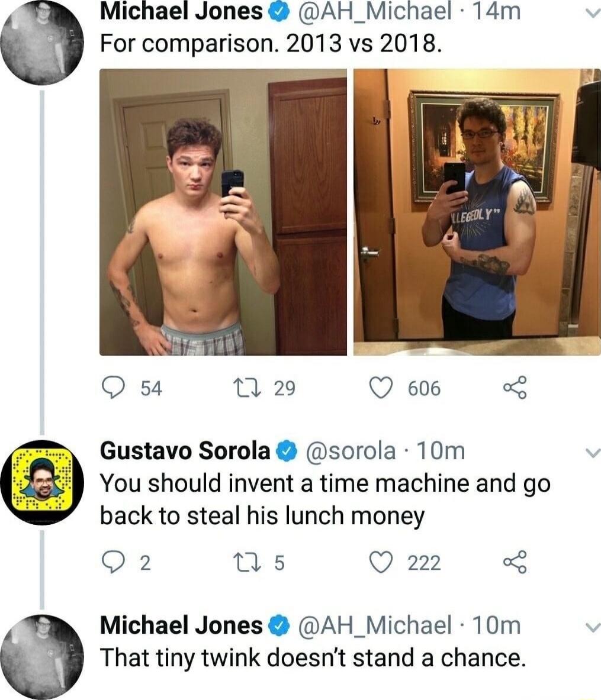Open the 2018 blue tank top photo
The image size is (601, 700).
477,212
